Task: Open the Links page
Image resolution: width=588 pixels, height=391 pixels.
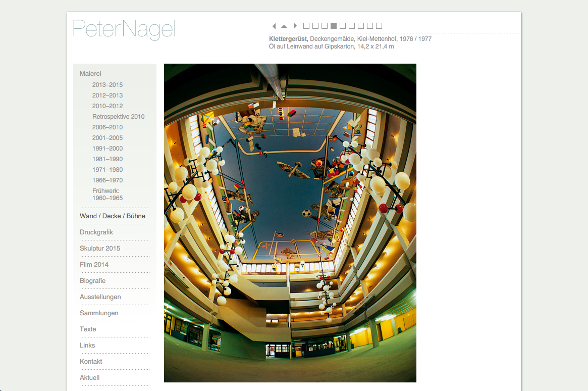Action: (87, 345)
